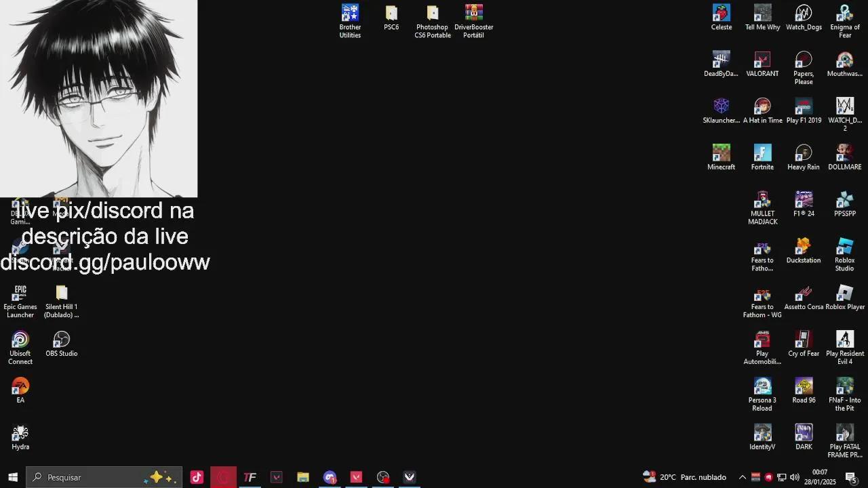
Task: Open the volume control in system tray
Action: pos(795,477)
